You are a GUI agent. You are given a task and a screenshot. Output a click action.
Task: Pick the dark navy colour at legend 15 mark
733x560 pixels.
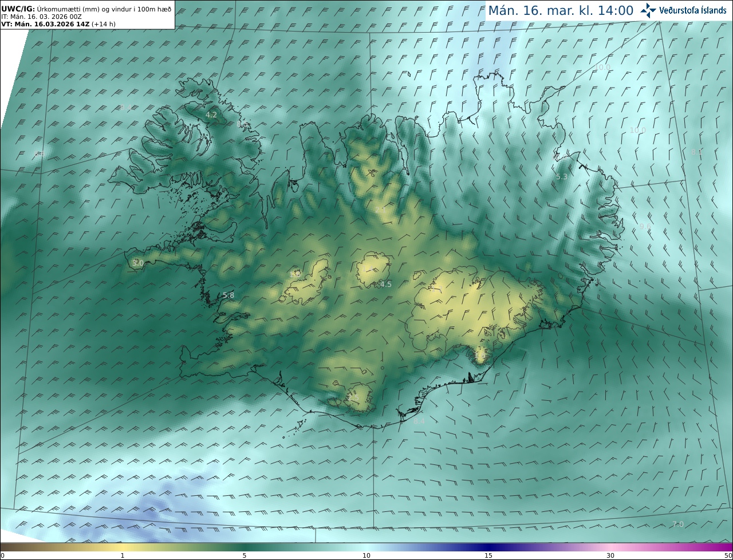(x=488, y=547)
